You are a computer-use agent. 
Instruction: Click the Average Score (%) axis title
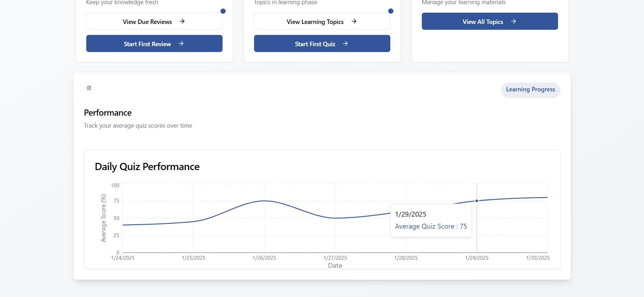pos(103,218)
